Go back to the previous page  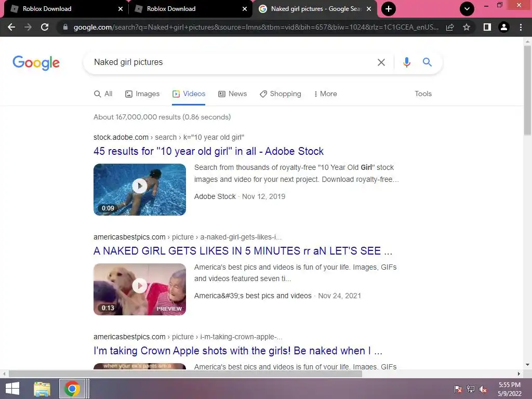(11, 27)
